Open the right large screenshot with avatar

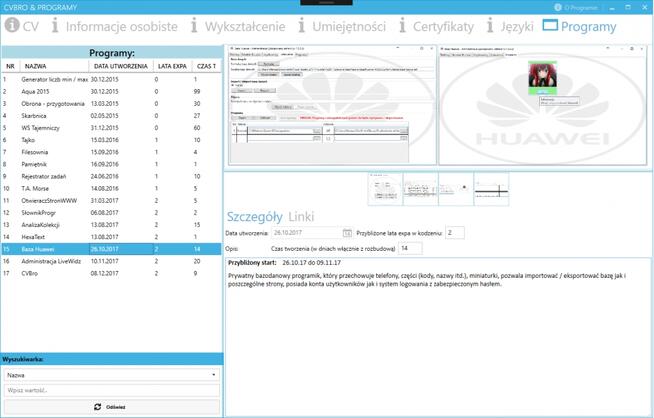(x=543, y=105)
